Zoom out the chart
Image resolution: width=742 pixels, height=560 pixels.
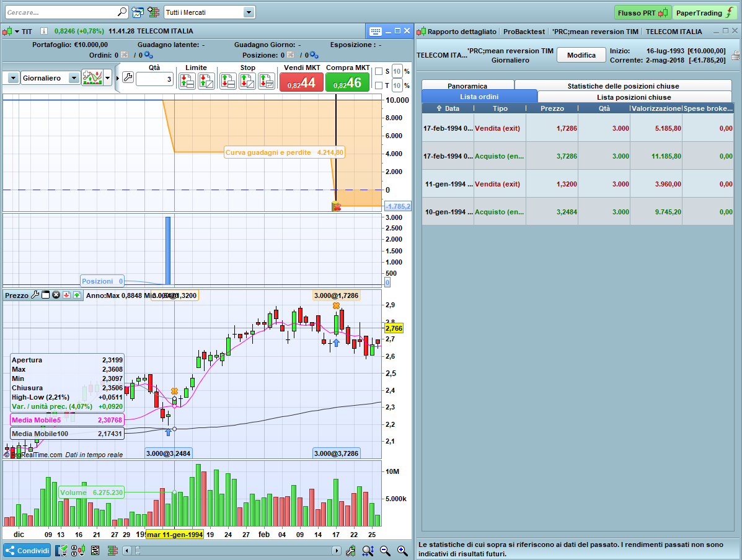coord(385,551)
